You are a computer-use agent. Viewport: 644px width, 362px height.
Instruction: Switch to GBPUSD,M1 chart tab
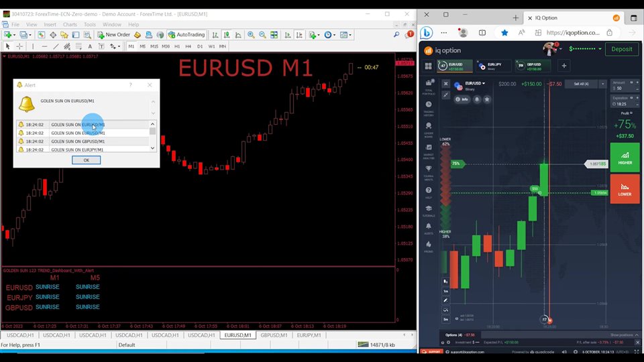(274, 335)
